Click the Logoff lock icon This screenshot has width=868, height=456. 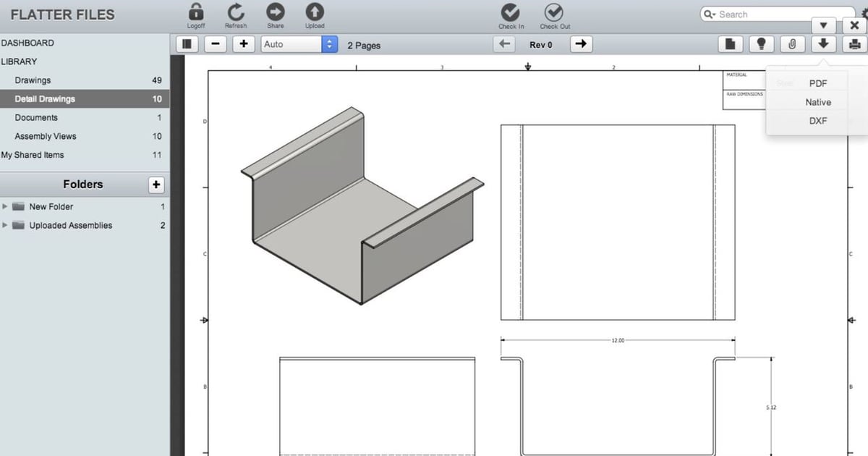coord(196,12)
